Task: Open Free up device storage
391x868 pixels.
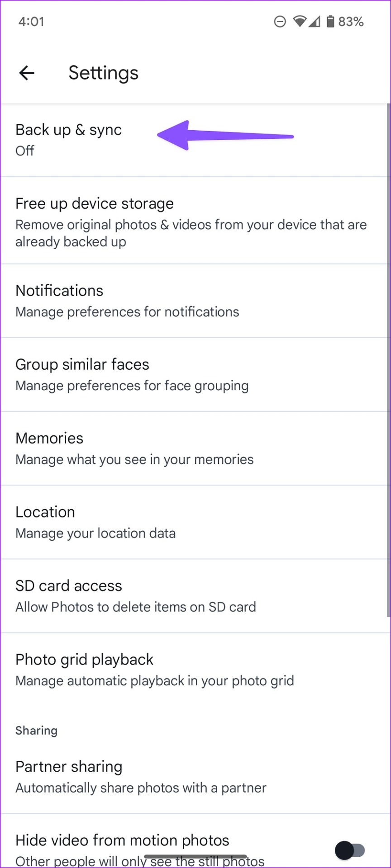Action: (195, 221)
